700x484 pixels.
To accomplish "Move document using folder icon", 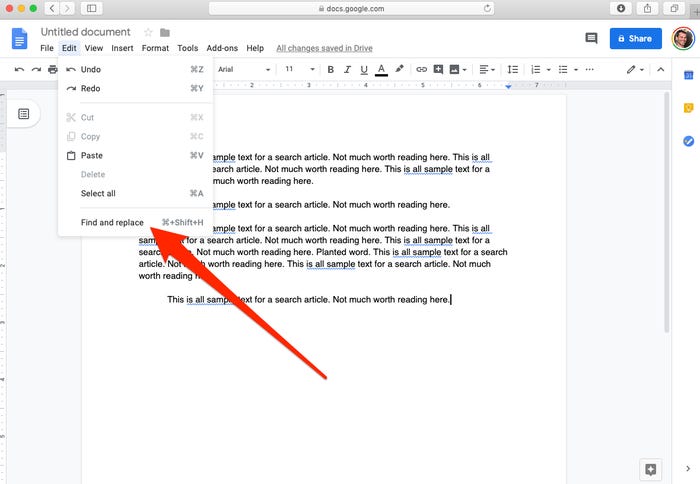I will point(165,32).
